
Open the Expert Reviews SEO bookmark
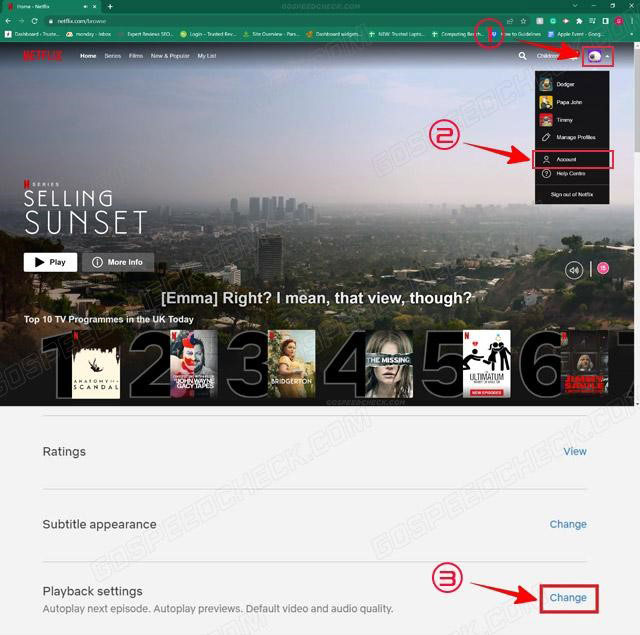tap(146, 34)
